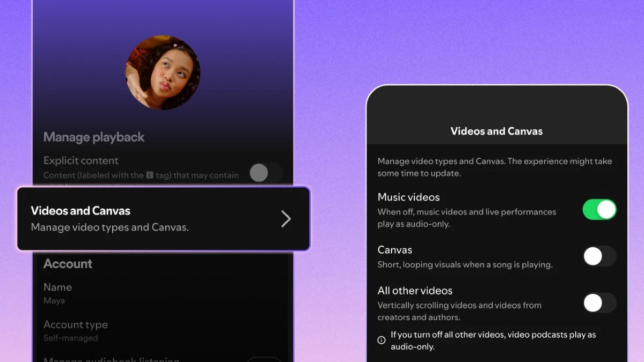This screenshot has width=644, height=362.
Task: Turn on the All other videos switch
Action: tap(599, 303)
